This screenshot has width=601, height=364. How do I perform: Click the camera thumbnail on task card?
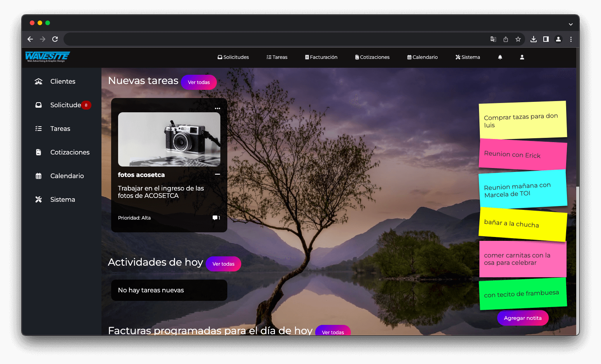coord(169,139)
